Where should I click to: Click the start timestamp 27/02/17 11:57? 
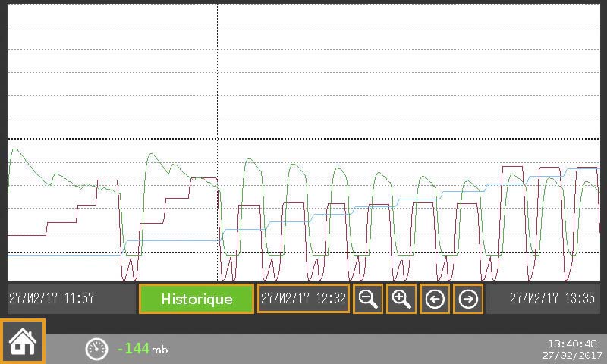pyautogui.click(x=52, y=299)
